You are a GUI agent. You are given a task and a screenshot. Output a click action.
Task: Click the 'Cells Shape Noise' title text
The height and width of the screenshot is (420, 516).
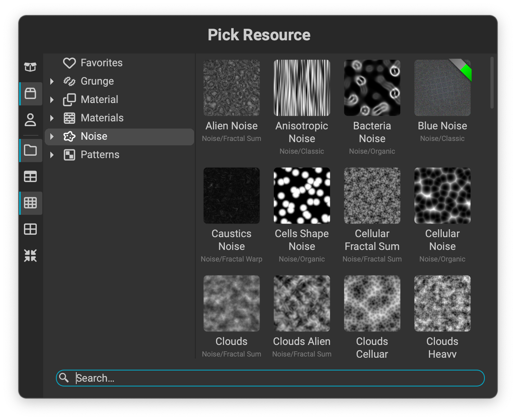(x=302, y=240)
